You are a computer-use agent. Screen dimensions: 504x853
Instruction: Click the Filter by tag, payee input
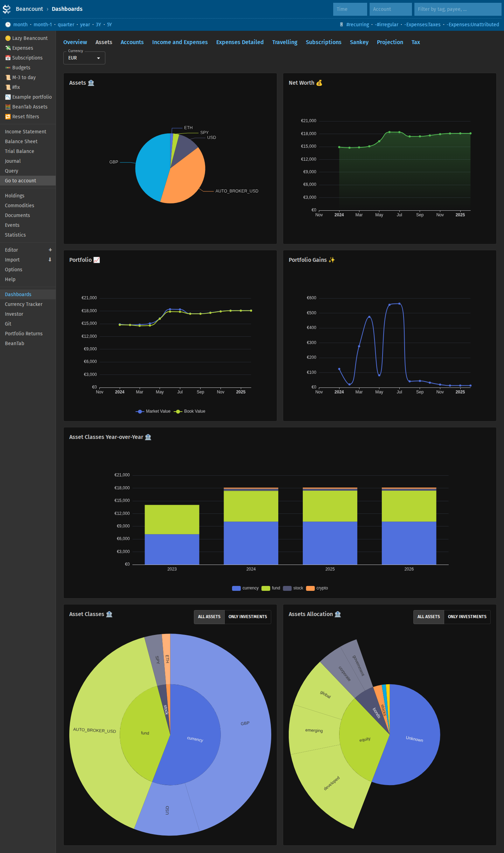point(458,9)
